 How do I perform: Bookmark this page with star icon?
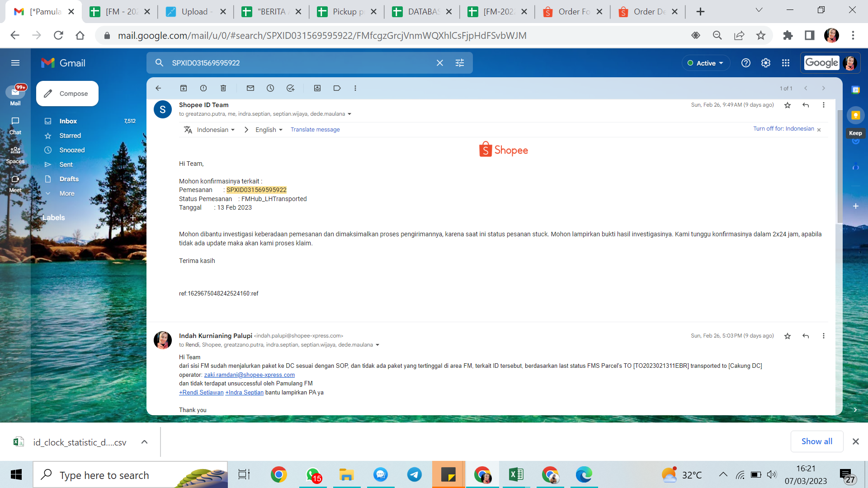point(761,35)
